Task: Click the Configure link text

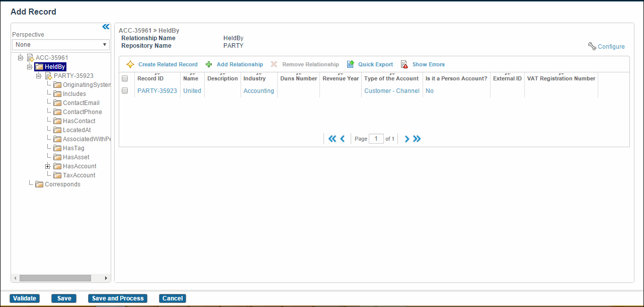Action: point(611,47)
